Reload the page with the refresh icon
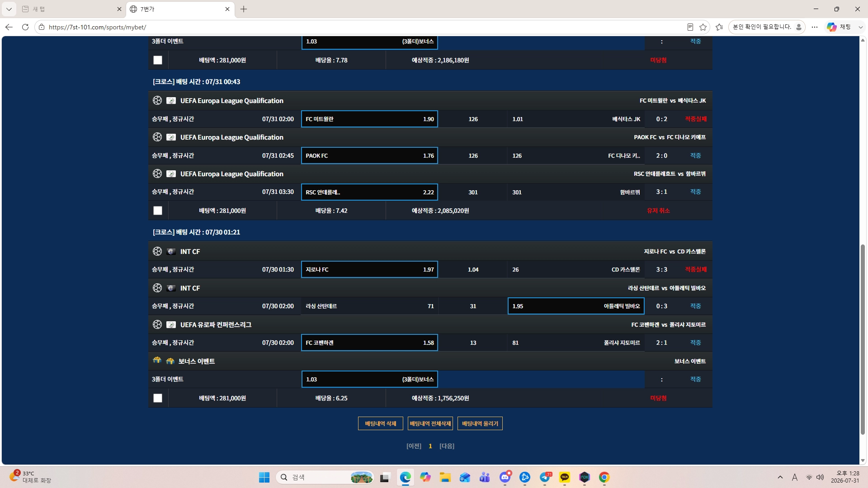Screen dimensions: 868x488 [25, 27]
